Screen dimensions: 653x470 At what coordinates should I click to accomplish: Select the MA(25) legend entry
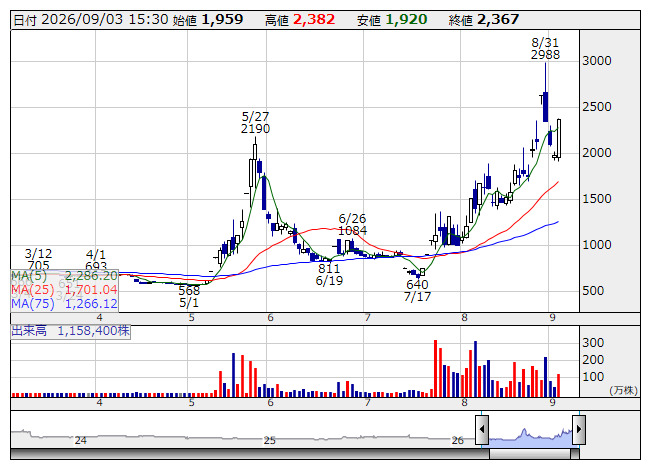(65, 290)
